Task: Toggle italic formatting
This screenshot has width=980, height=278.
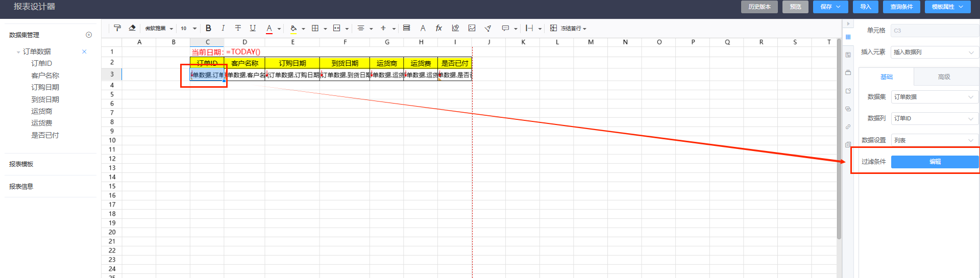Action: (x=223, y=28)
